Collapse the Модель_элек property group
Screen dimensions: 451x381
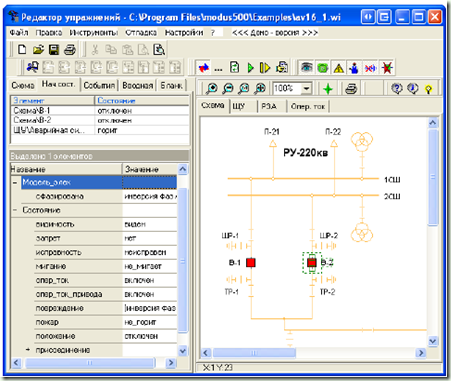(15, 182)
